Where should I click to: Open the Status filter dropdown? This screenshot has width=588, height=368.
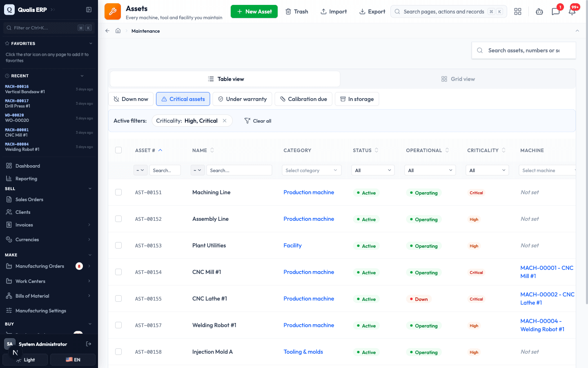(373, 170)
